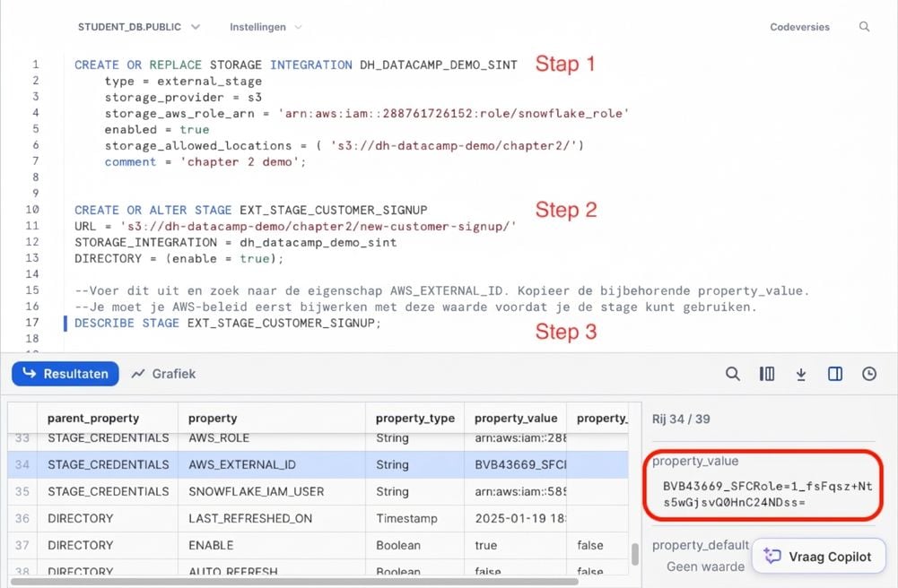
Task: Place cursor on DESCRIBE STAGE line 17
Action: click(x=227, y=324)
